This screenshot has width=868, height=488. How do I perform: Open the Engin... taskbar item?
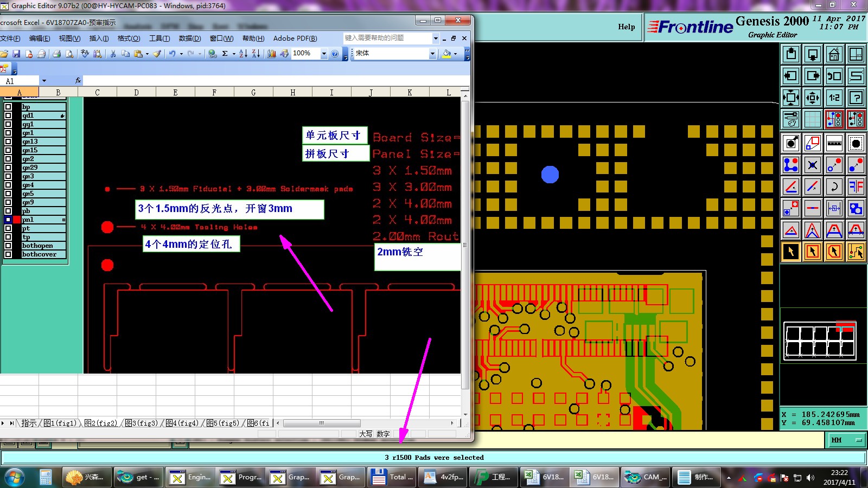(190, 477)
